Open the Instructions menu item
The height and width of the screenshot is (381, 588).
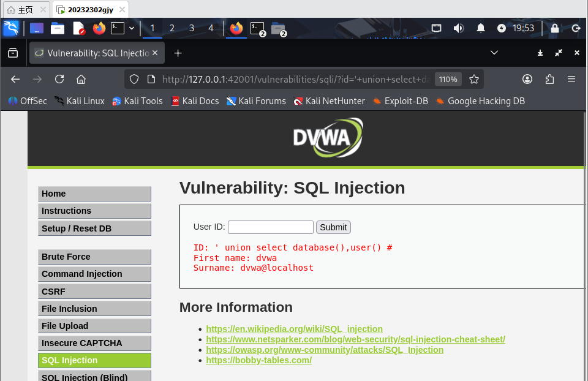coord(94,211)
